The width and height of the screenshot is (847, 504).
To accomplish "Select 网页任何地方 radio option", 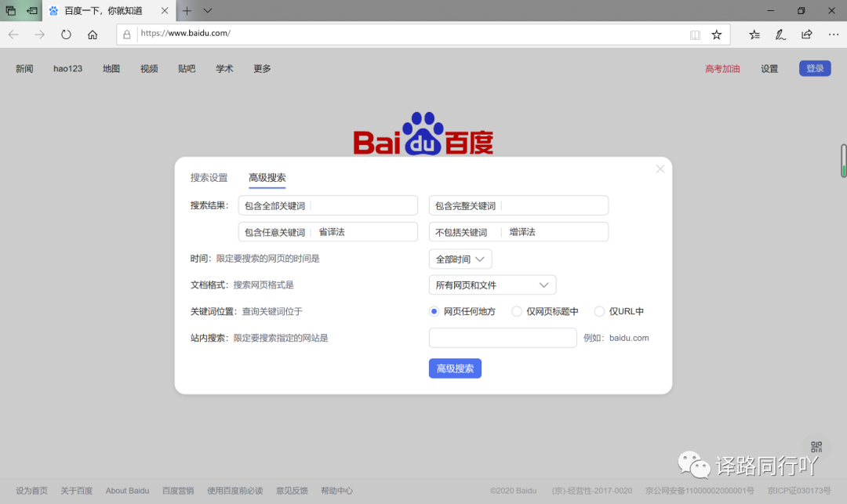I will point(434,311).
